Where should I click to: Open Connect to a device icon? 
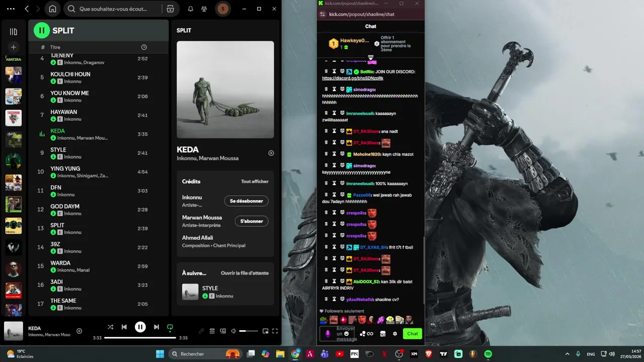click(x=223, y=331)
